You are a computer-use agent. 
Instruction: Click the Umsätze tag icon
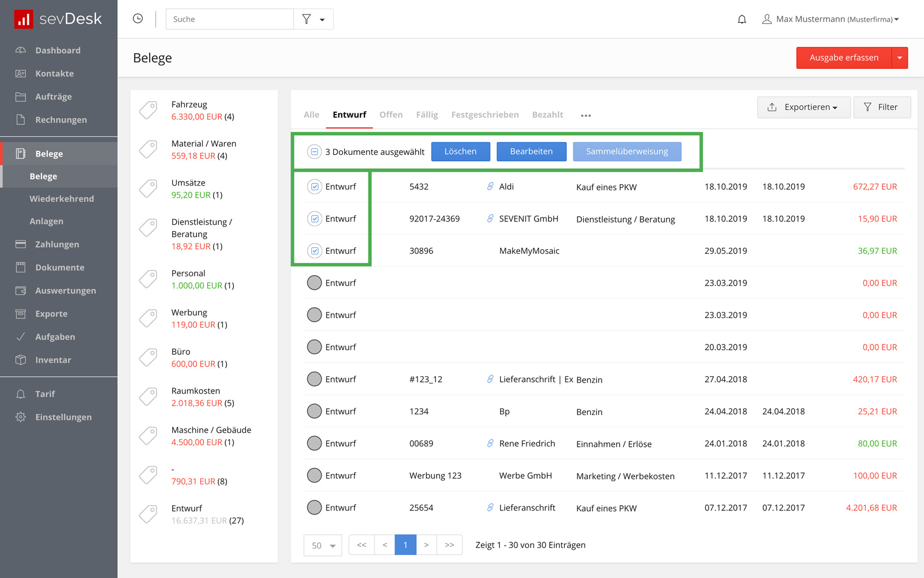[x=148, y=189]
